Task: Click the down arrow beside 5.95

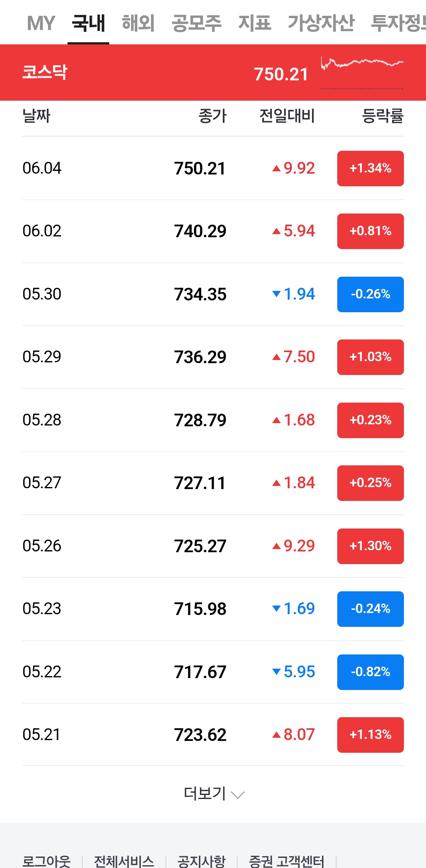Action: [x=277, y=671]
